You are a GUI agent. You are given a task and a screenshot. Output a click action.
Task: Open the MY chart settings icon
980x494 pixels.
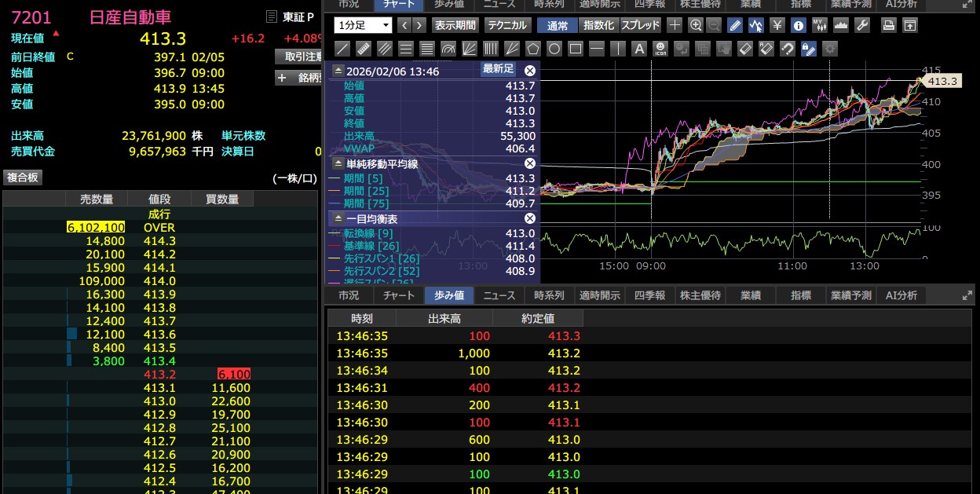pos(820,25)
